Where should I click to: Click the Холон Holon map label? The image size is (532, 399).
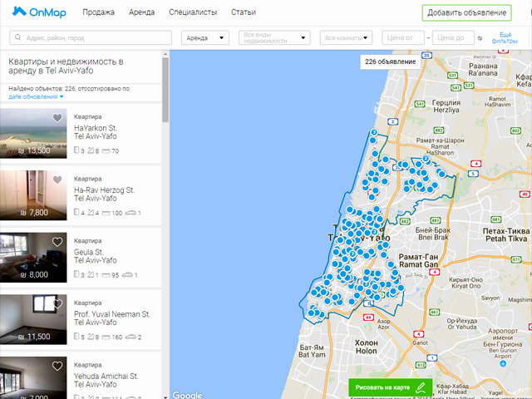pyautogui.click(x=366, y=347)
